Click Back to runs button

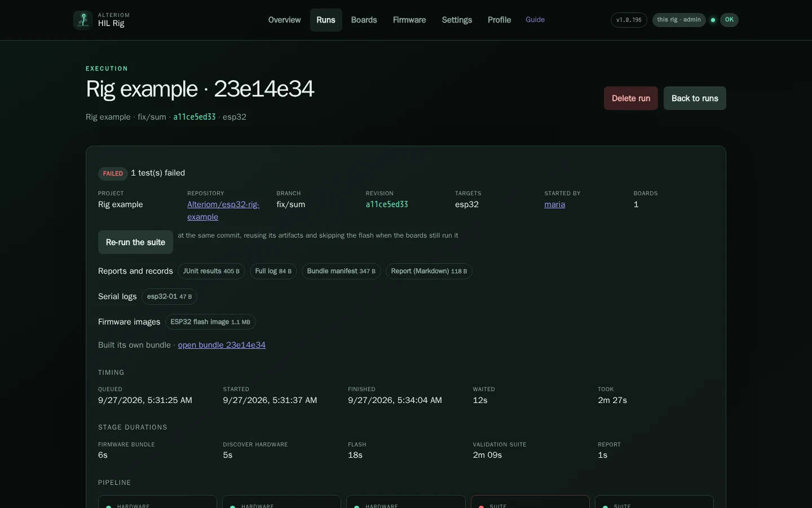point(695,98)
